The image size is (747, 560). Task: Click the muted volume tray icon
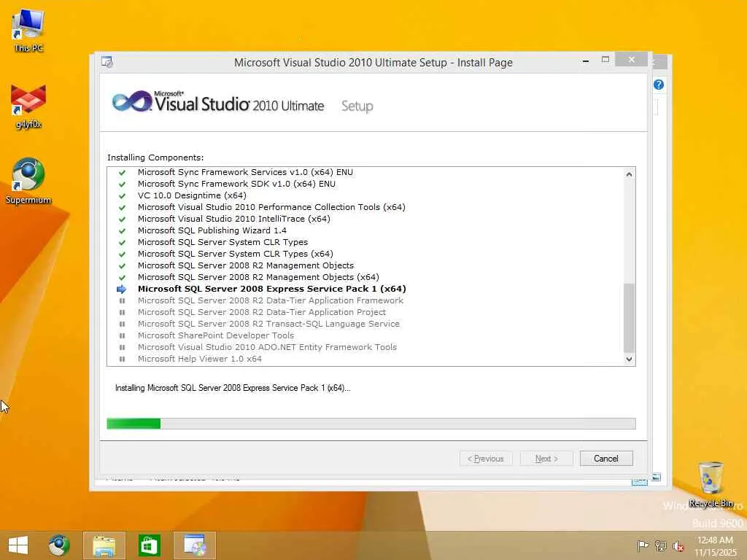[x=678, y=545]
